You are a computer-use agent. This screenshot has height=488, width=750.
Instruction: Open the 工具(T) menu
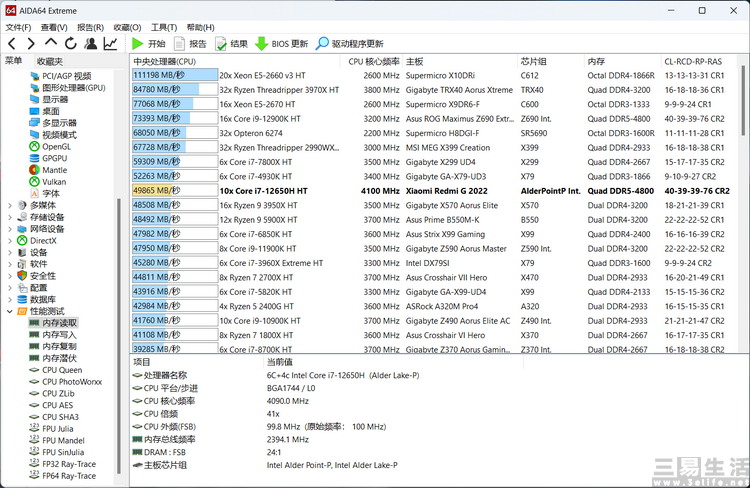164,27
